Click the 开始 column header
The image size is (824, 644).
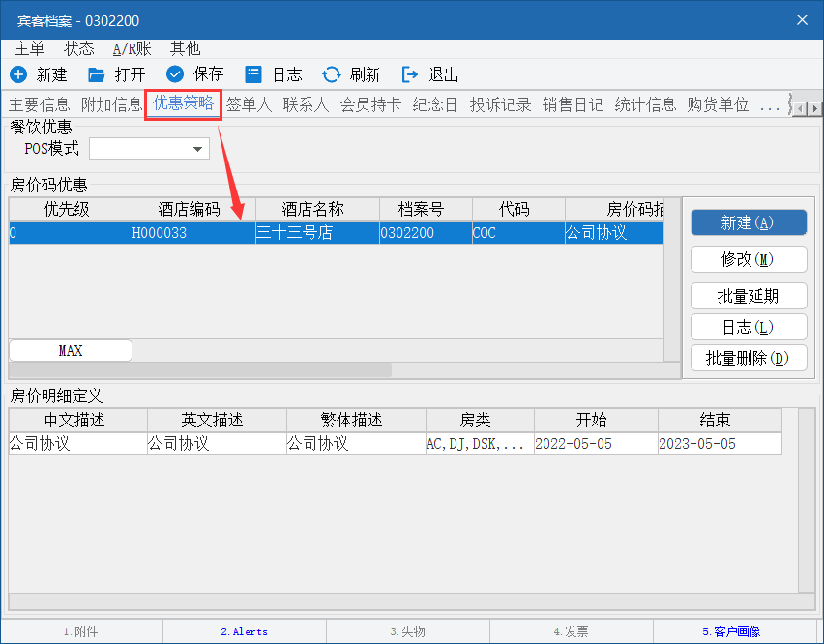click(596, 421)
